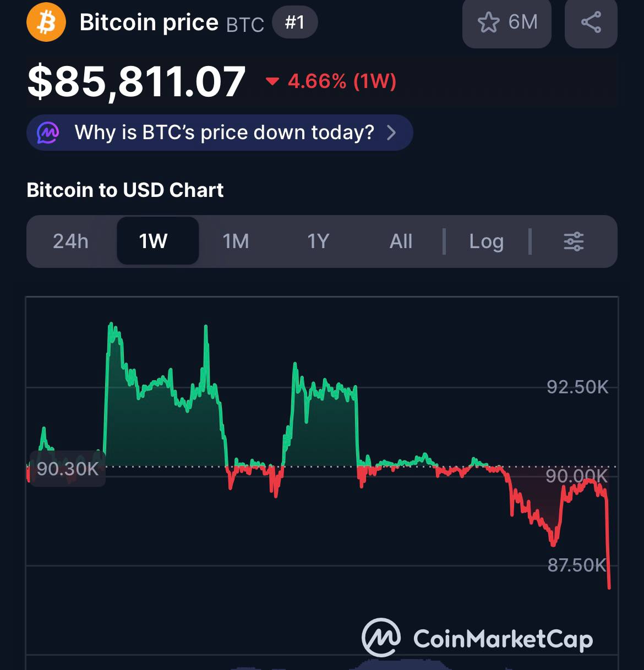Tap the share icon
Screen dimensions: 644x670
click(591, 23)
